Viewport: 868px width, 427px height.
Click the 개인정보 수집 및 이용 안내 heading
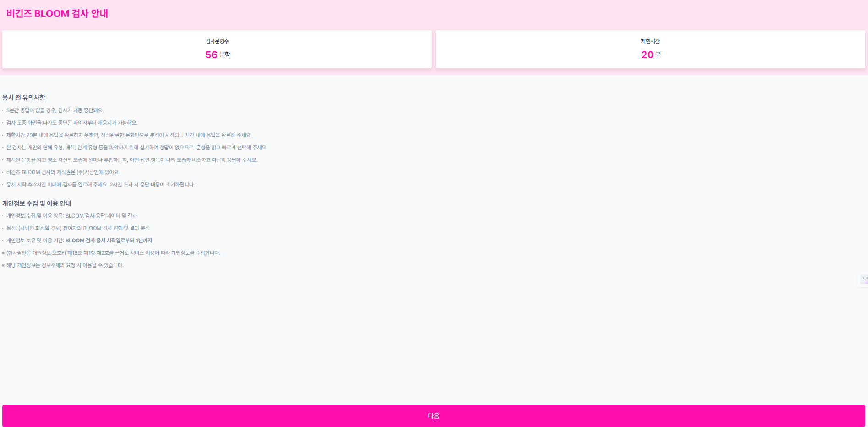(x=37, y=203)
